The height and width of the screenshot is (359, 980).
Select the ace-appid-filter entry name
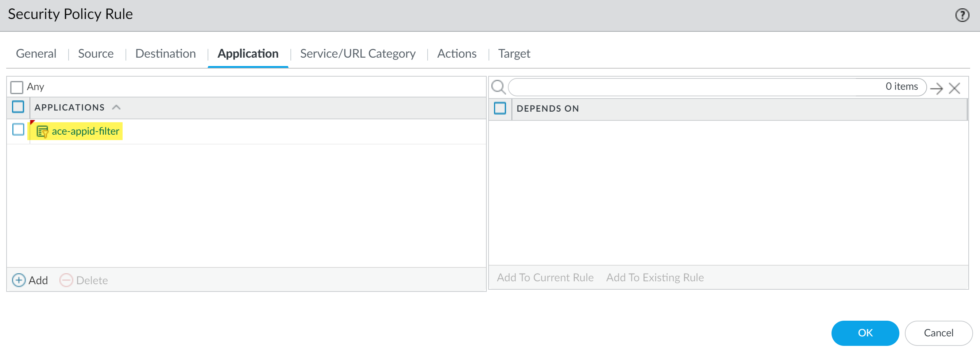(85, 131)
